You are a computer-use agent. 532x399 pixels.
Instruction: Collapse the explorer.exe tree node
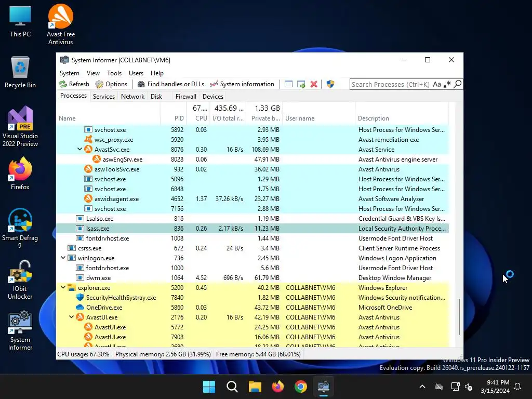63,287
